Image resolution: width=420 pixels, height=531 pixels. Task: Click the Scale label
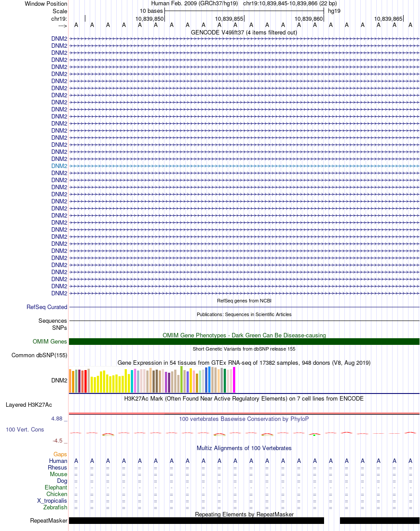60,11
